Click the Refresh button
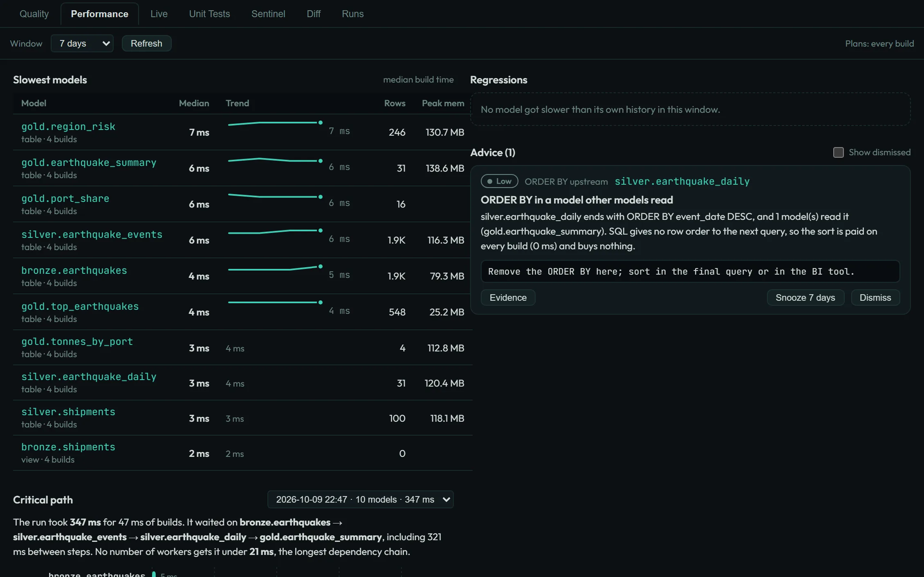The width and height of the screenshot is (924, 577). tap(146, 43)
